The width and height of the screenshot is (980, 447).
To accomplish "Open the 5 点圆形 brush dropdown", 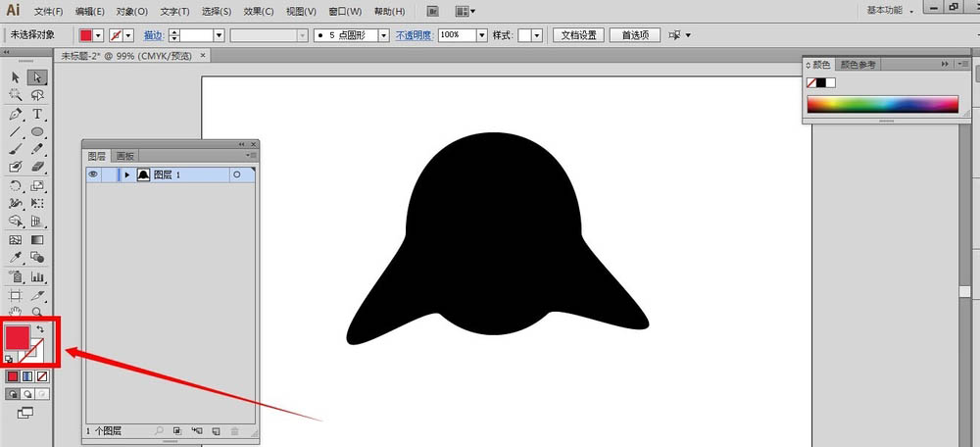I will (x=383, y=35).
